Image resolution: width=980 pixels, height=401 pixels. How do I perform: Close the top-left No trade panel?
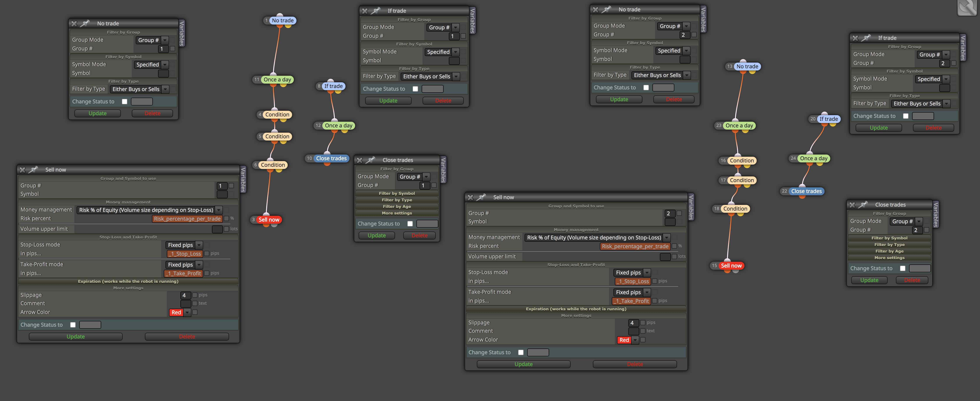click(74, 24)
